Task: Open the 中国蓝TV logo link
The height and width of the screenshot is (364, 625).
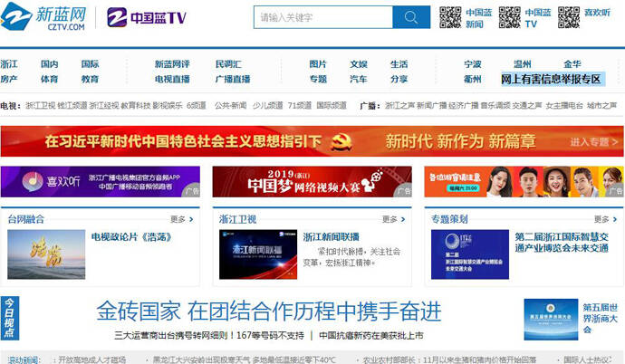Action: pos(146,17)
